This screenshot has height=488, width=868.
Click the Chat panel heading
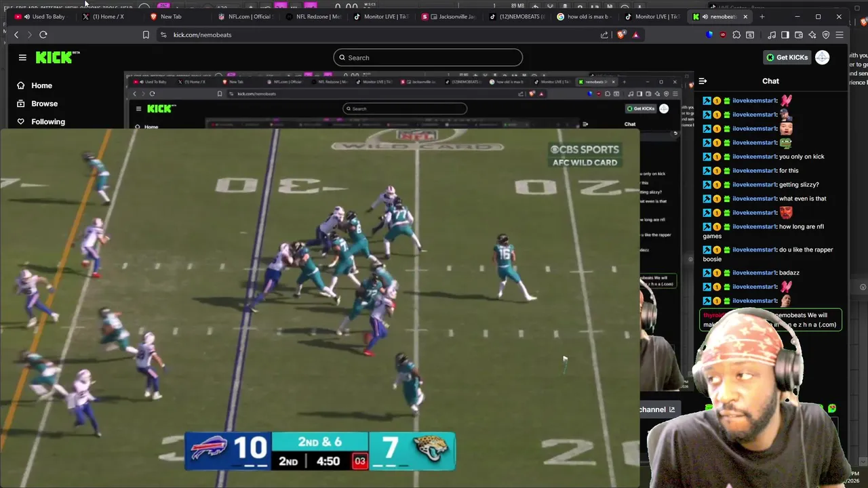click(x=770, y=81)
